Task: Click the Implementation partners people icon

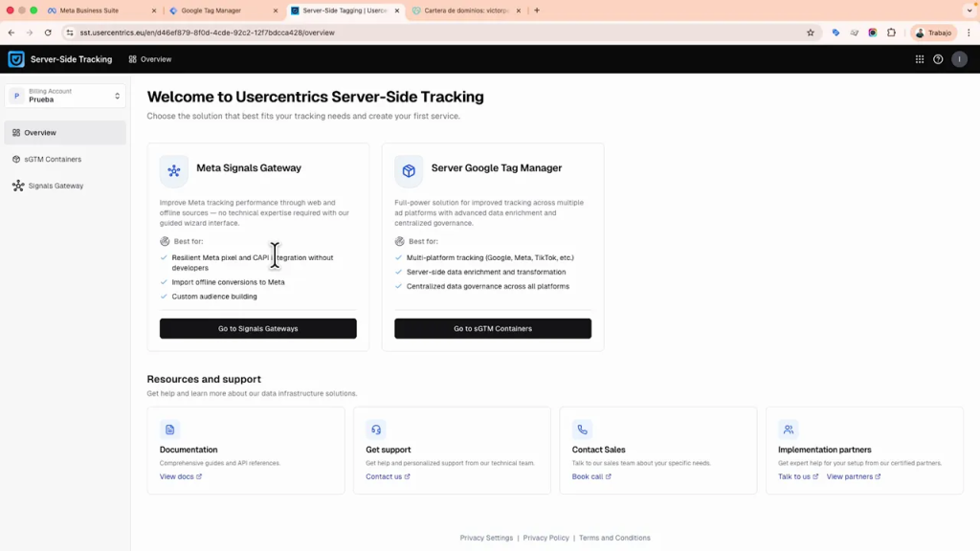Action: (789, 430)
